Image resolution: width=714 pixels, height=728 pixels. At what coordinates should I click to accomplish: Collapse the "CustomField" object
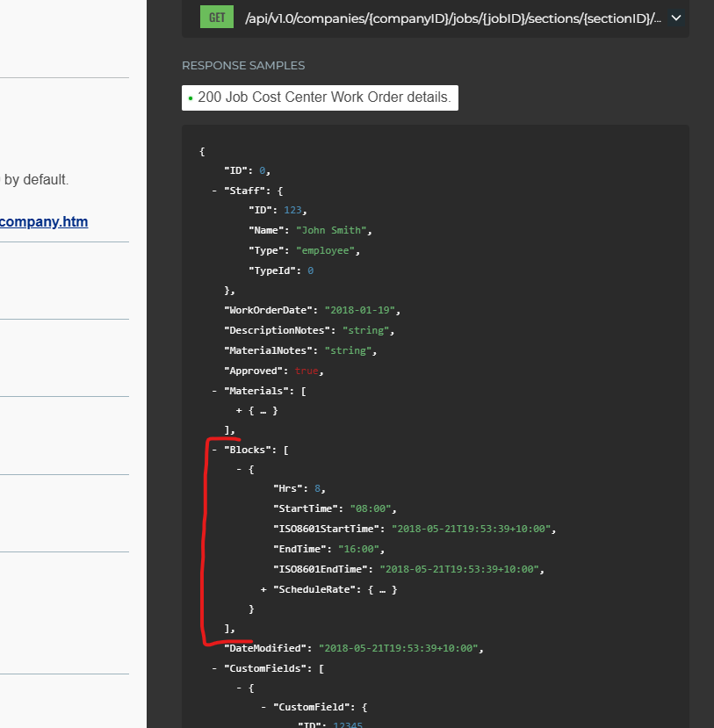click(263, 707)
